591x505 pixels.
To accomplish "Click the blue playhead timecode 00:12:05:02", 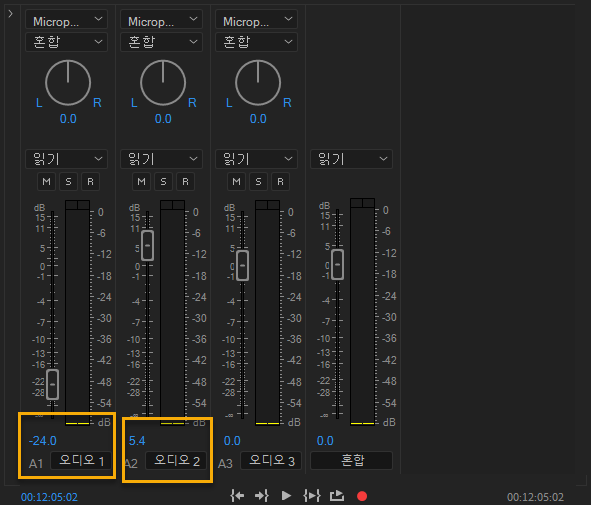I will (49, 497).
